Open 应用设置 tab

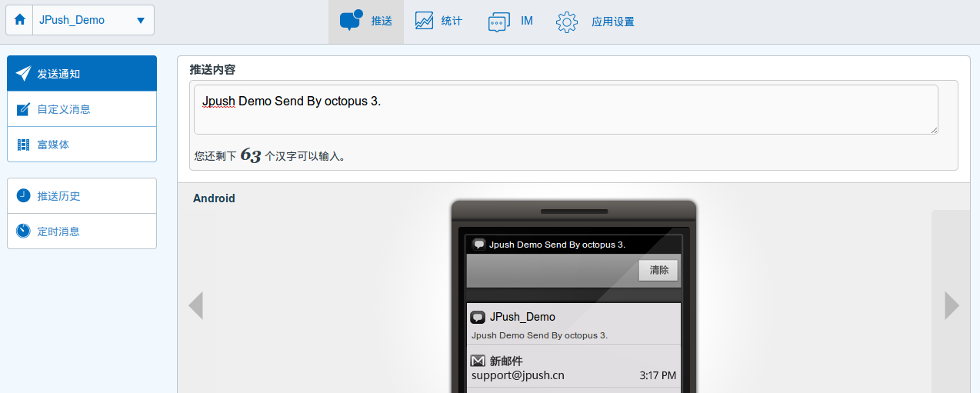[x=595, y=22]
